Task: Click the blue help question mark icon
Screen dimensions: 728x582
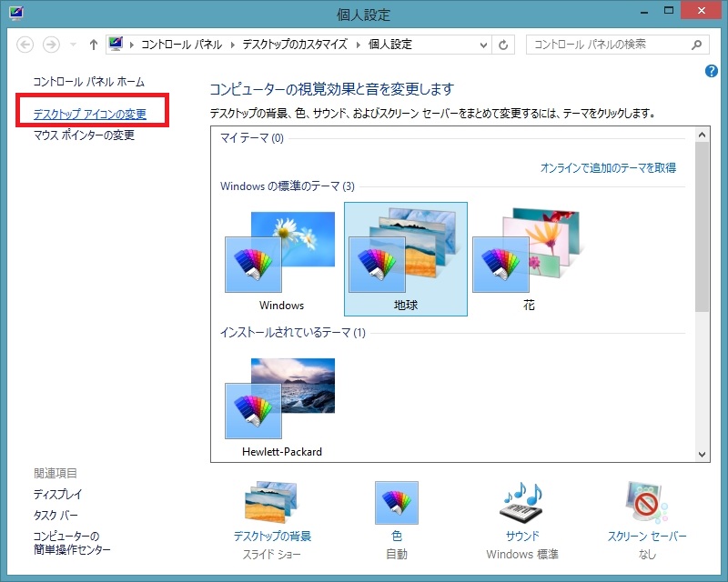Action: coord(712,71)
